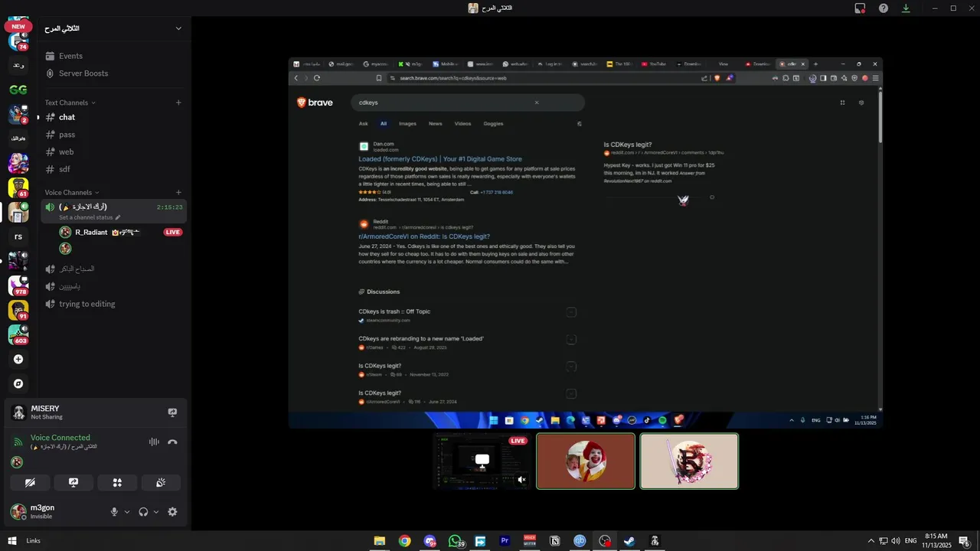
Task: Open Steam from taskbar
Action: pyautogui.click(x=629, y=541)
